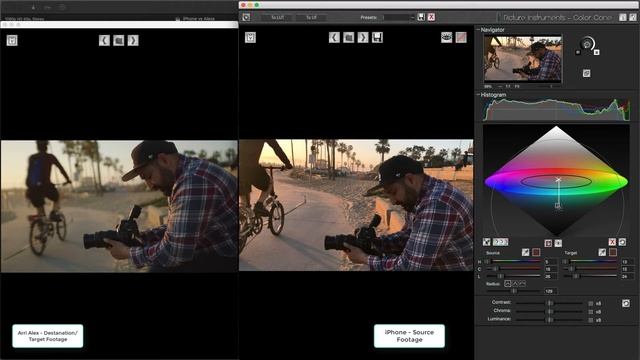Screen dimensions: 640x360
Task: Click the rotation knob in Navigator
Action: coord(587,43)
